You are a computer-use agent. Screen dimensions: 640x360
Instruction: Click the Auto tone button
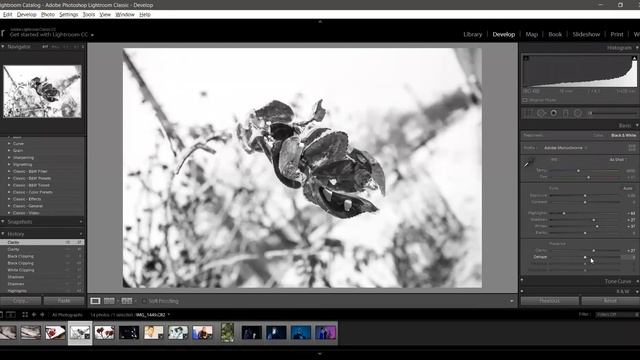[627, 188]
